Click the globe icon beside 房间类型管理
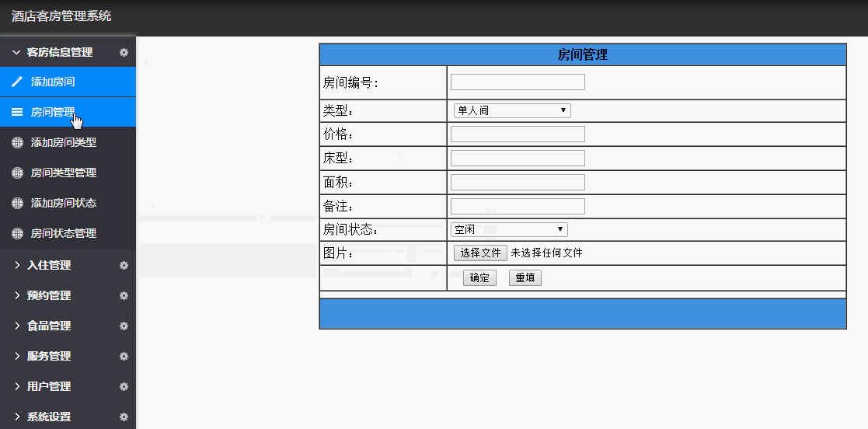This screenshot has width=868, height=429. pos(17,173)
